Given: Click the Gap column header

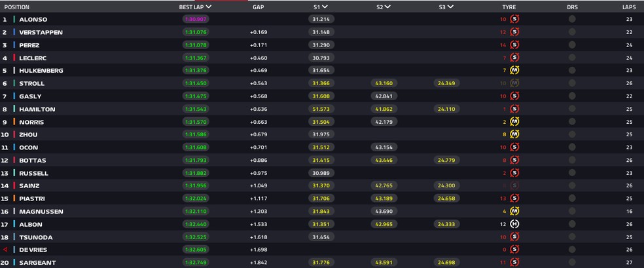Looking at the screenshot, I should point(259,7).
